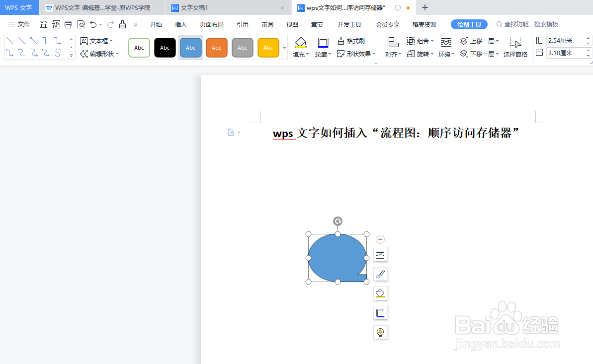
Task: Click the rotation handle above the shape
Action: [338, 221]
